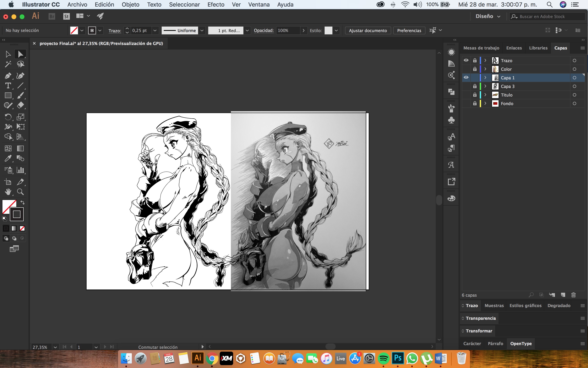Viewport: 588px width, 368px height.
Task: Open the Objeto menu
Action: point(130,4)
